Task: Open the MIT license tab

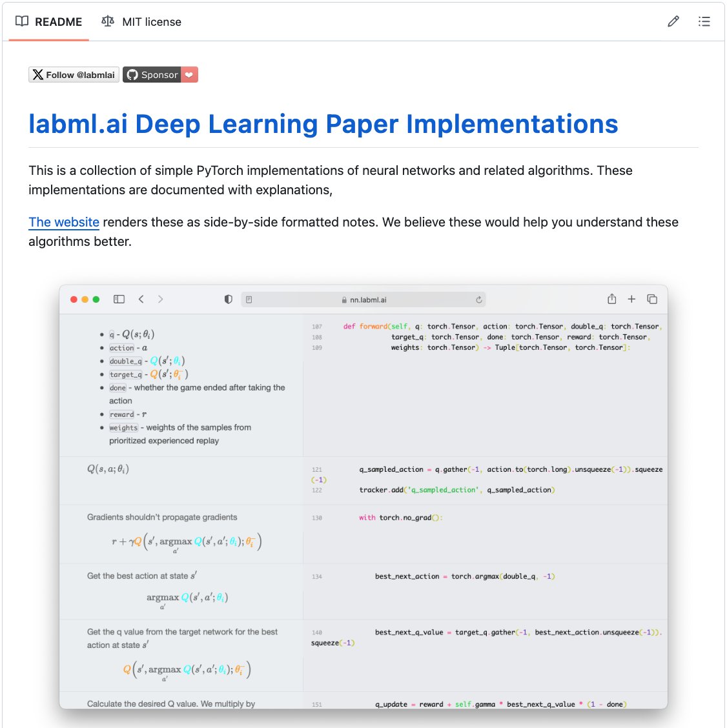Action: coord(141,22)
